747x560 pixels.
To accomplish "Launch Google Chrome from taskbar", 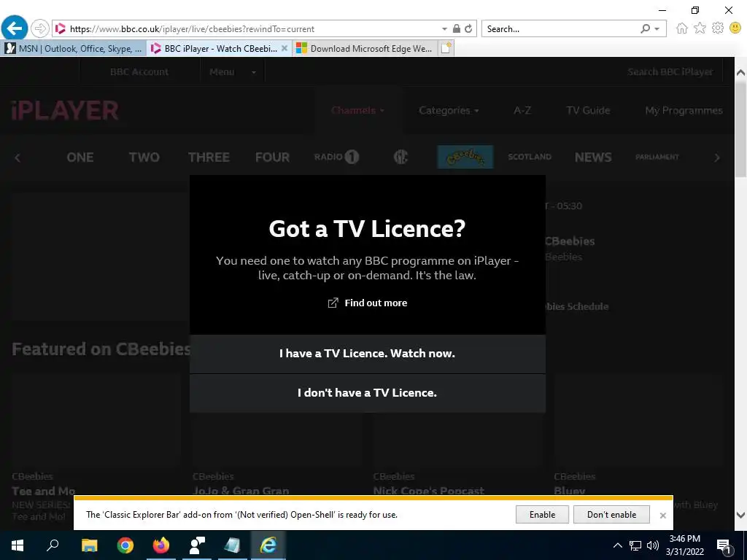I will (x=125, y=545).
